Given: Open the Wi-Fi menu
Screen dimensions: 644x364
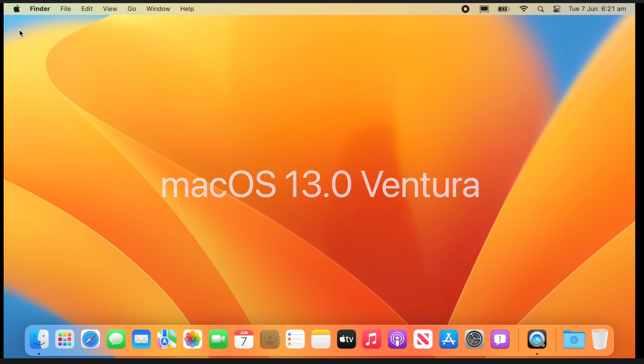Looking at the screenshot, I should click(524, 9).
